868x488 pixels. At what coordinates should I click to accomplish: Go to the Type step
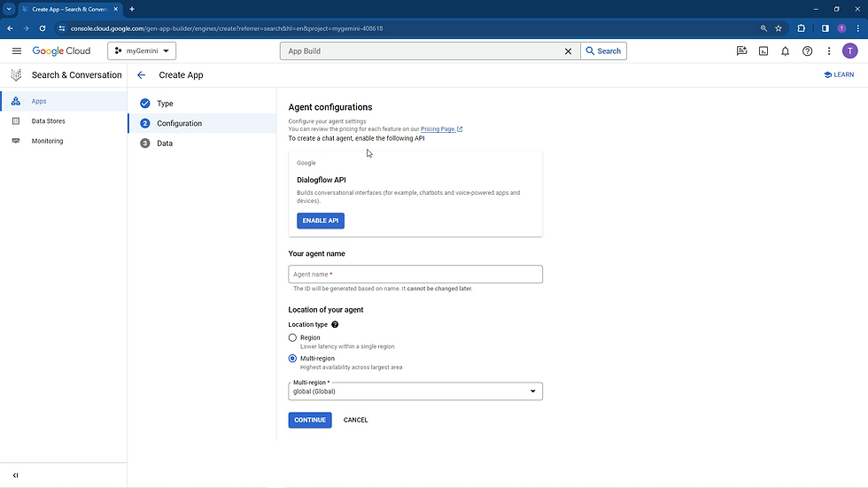click(202, 104)
